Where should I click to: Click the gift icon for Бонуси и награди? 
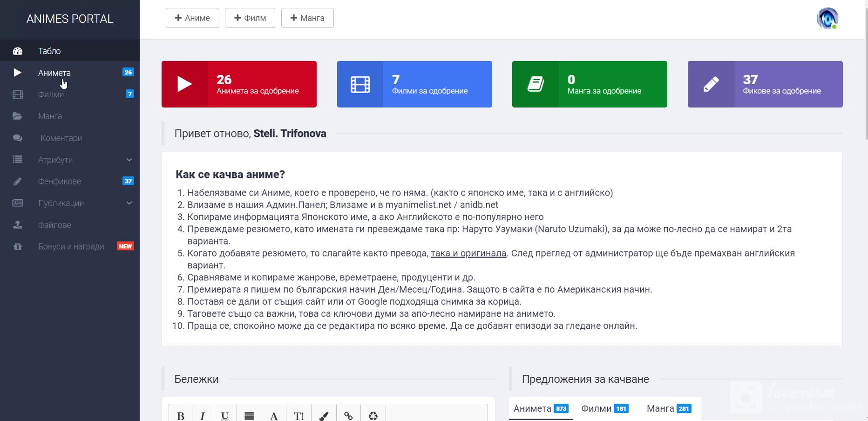pyautogui.click(x=18, y=247)
